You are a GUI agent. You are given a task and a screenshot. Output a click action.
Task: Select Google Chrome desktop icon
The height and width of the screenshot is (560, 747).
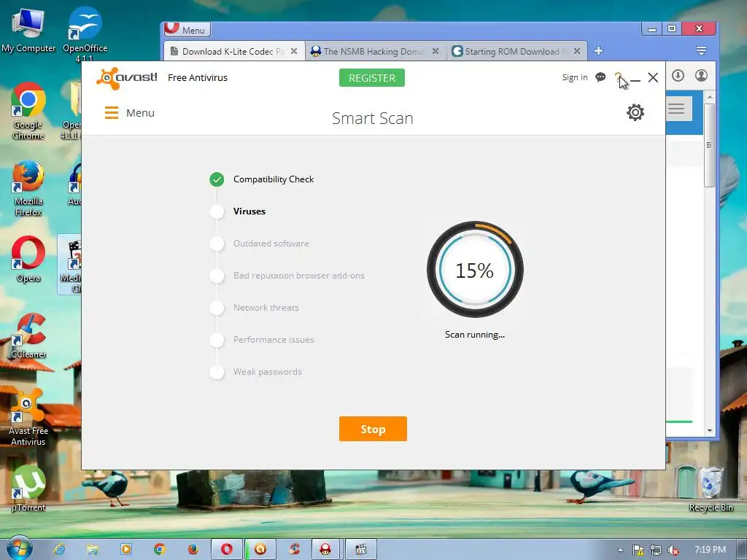point(28,112)
